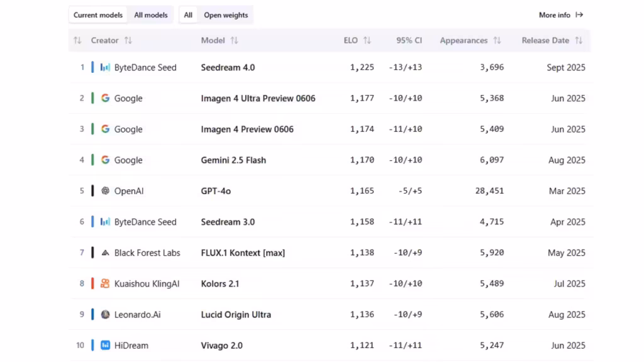Click the Creator column header
This screenshot has height=362, width=644.
(x=105, y=40)
